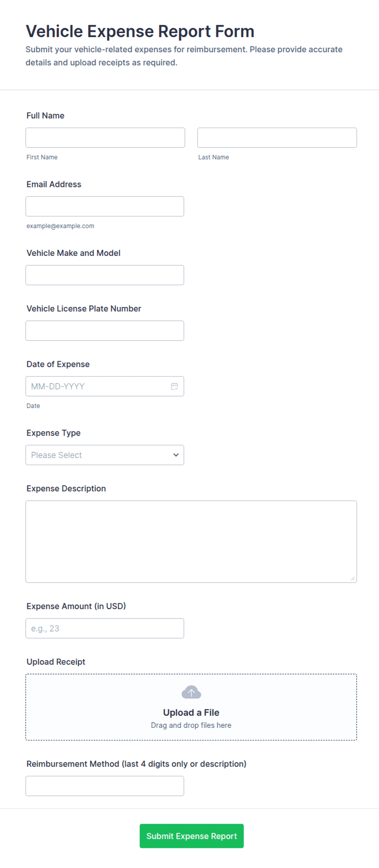This screenshot has height=868, width=379.
Task: Focus the Expense Amount field
Action: point(105,628)
